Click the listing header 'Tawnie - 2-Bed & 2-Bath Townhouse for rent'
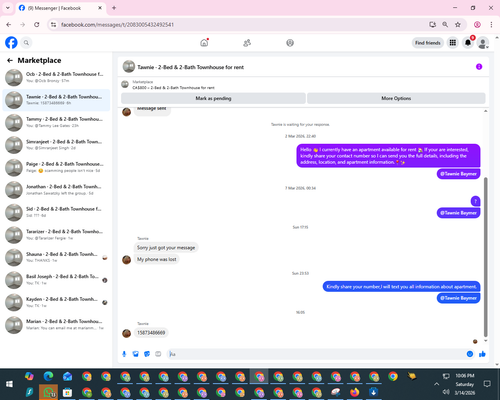This screenshot has height=400, width=500. 191,67
